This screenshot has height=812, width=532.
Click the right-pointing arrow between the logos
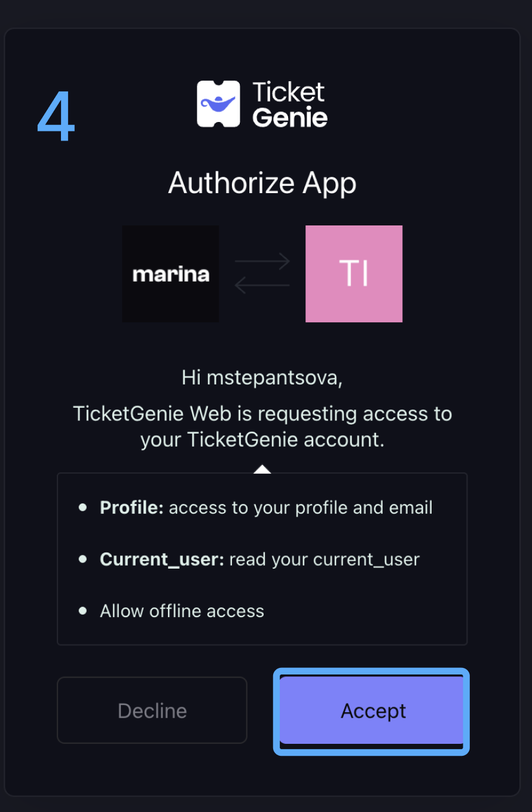click(262, 261)
